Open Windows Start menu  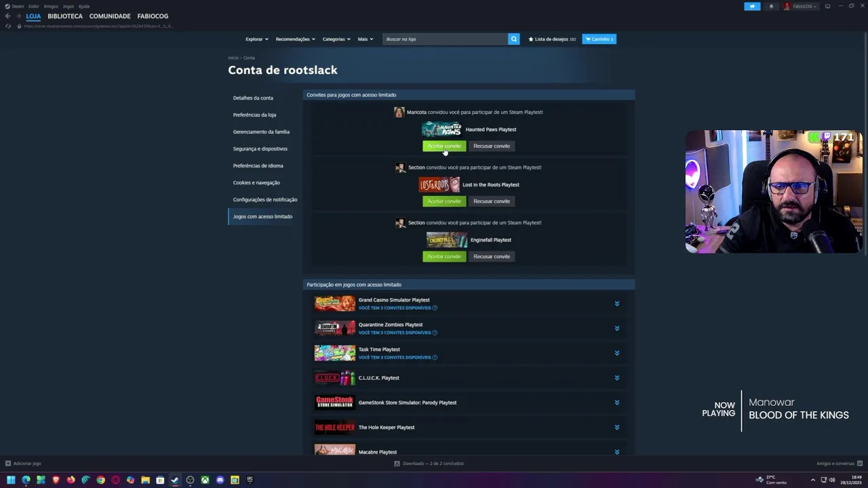[x=11, y=480]
